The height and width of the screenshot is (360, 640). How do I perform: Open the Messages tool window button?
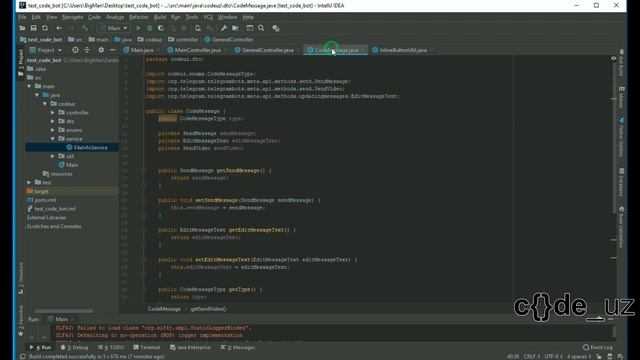(238, 347)
